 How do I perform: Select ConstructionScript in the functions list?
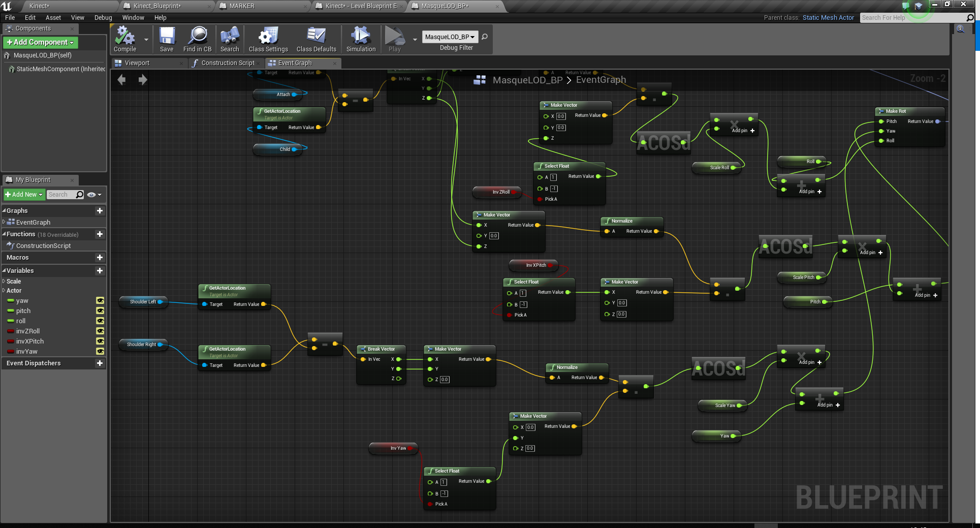[x=43, y=245]
